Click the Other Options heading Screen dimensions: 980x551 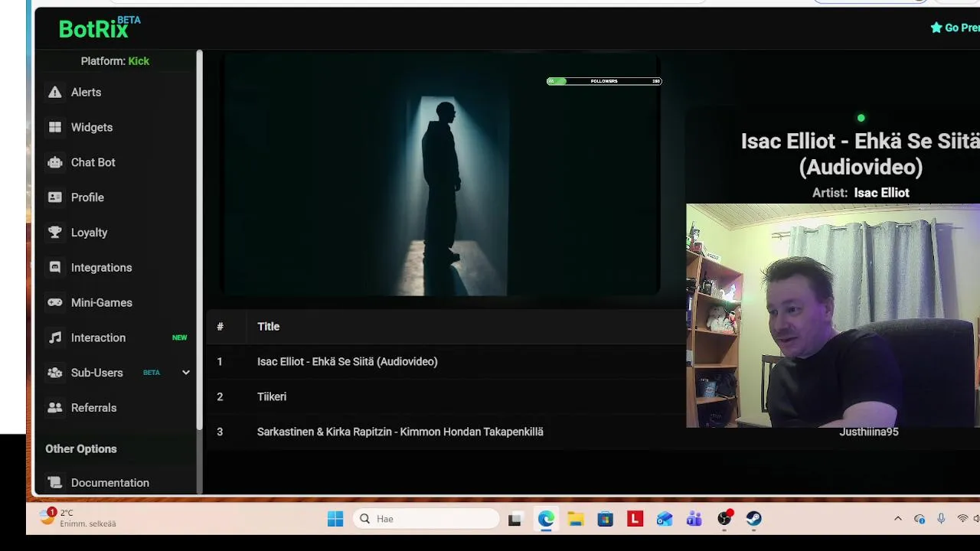click(x=81, y=449)
